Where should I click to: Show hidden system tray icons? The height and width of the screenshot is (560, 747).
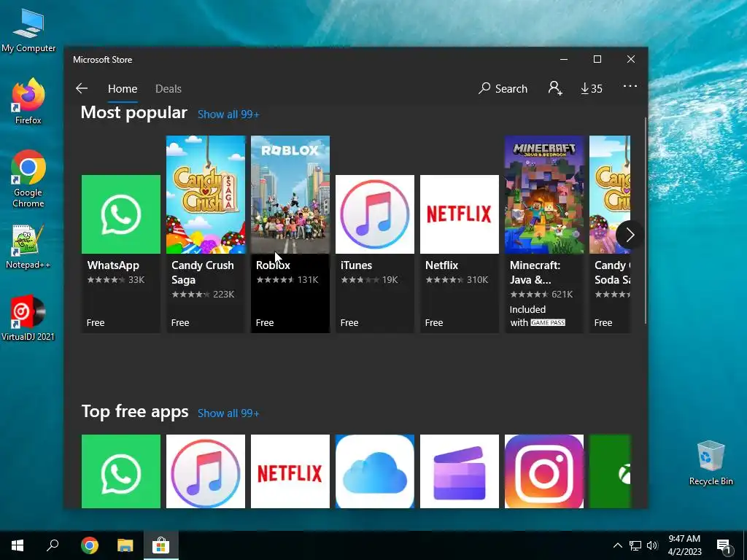point(617,545)
